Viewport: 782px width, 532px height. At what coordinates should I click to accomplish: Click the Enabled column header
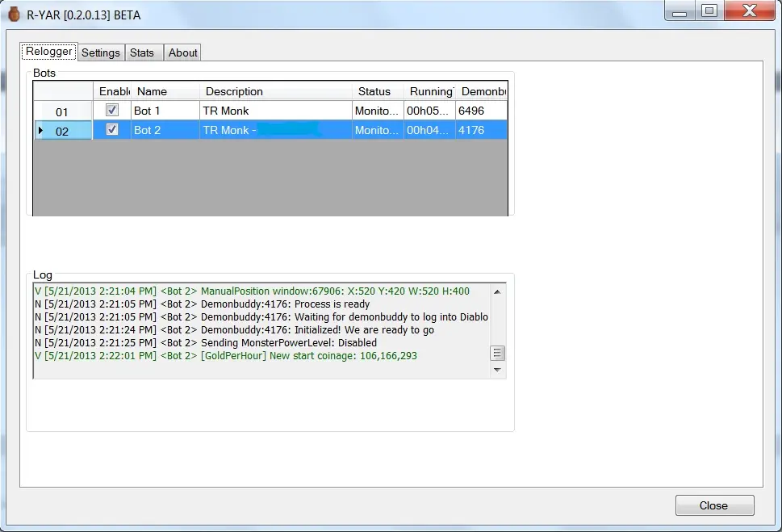(112, 91)
